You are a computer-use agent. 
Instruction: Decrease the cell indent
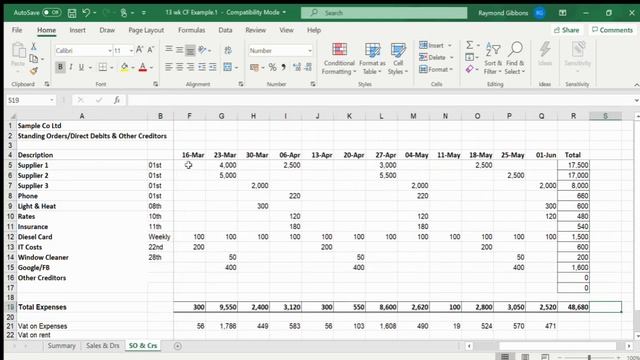point(202,67)
